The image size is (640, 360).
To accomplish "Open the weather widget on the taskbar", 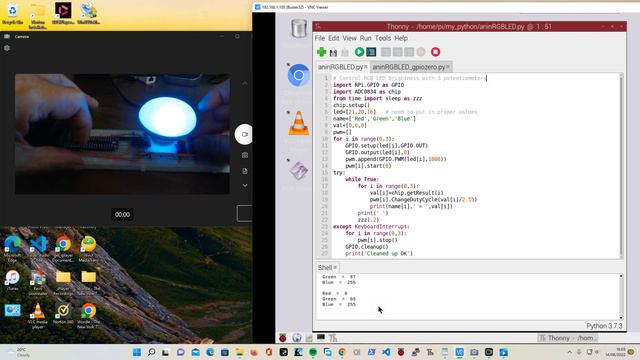I will pos(18,352).
